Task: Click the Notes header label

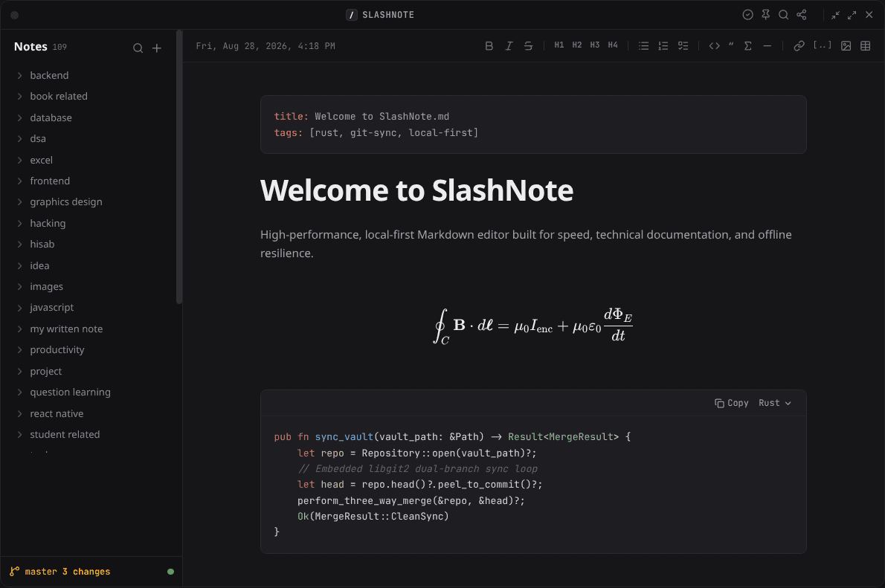Action: click(30, 47)
